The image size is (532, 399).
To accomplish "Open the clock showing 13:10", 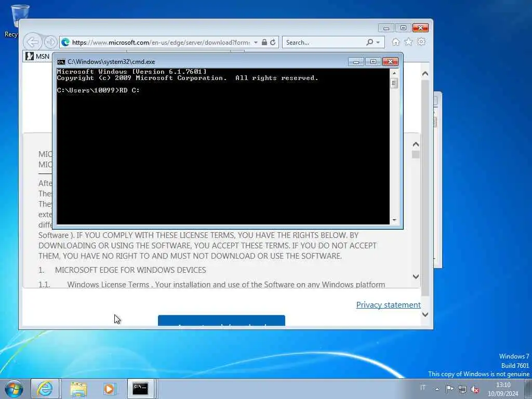I will (x=503, y=389).
